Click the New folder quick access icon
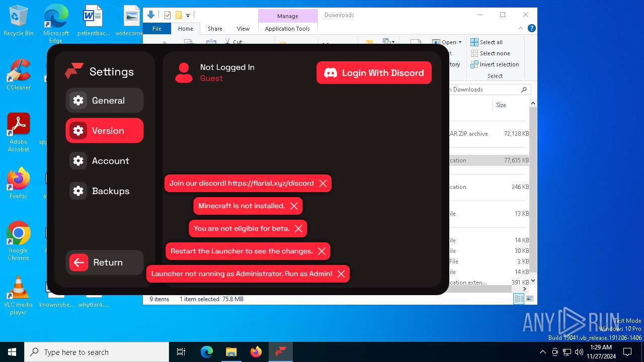 [179, 15]
